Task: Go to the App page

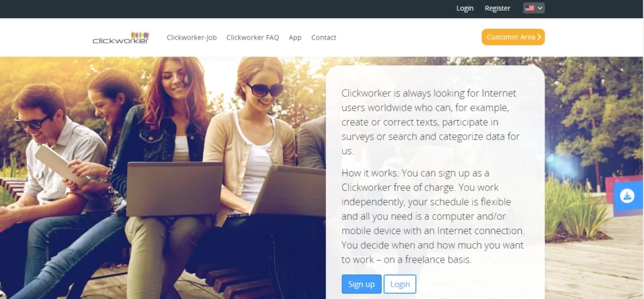Action: pyautogui.click(x=295, y=37)
